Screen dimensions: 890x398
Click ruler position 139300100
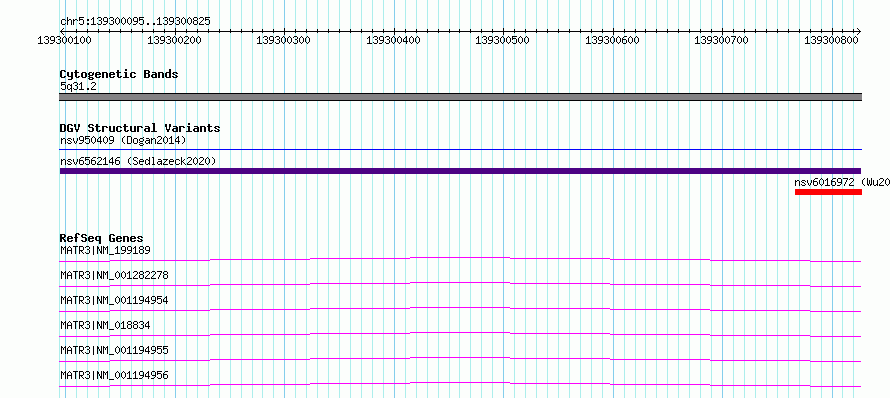click(x=65, y=40)
